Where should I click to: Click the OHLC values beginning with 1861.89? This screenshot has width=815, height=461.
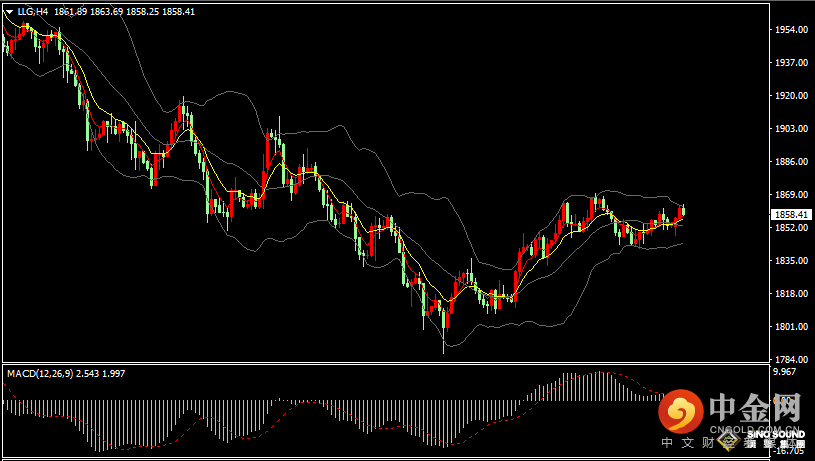coord(124,11)
